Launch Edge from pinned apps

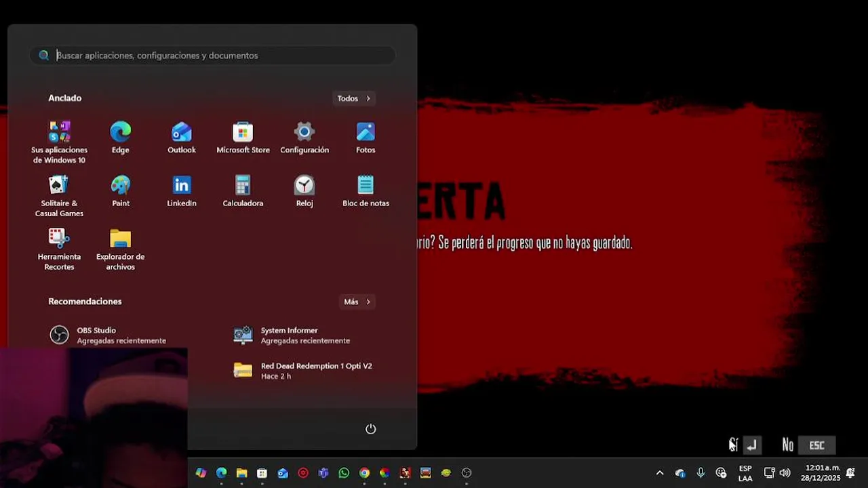121,138
